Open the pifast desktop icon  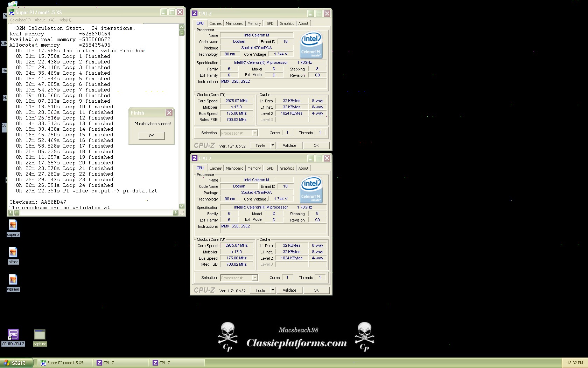click(x=13, y=255)
